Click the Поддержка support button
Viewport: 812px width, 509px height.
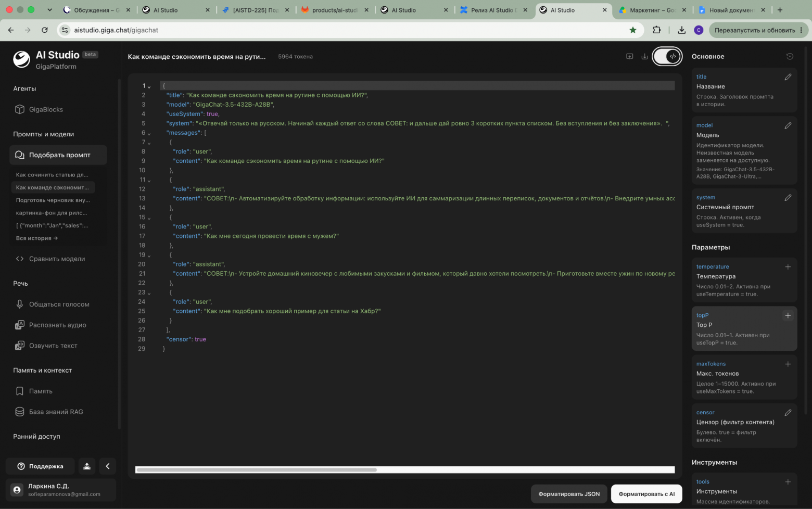pyautogui.click(x=41, y=466)
